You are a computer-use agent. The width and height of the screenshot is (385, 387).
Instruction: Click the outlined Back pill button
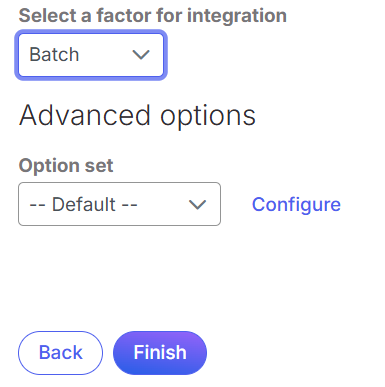(x=60, y=353)
